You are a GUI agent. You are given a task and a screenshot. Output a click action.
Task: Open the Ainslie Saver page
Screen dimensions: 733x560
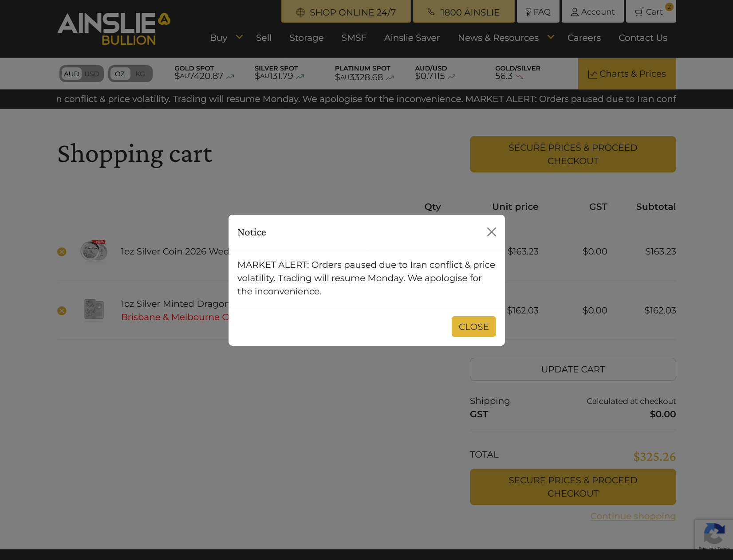pos(412,38)
